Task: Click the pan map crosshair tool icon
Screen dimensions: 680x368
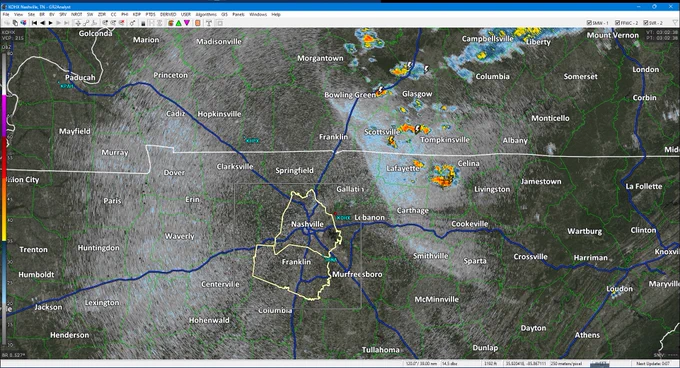Action: tap(78, 23)
